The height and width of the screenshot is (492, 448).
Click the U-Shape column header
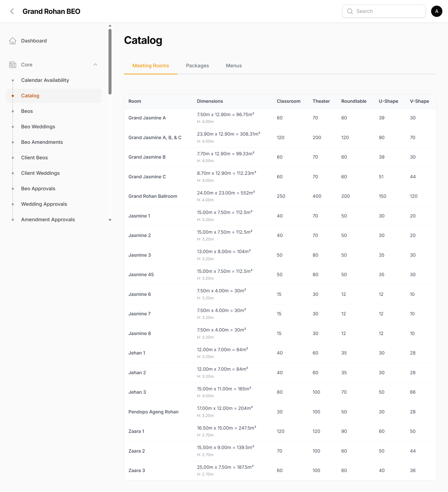[x=388, y=101]
